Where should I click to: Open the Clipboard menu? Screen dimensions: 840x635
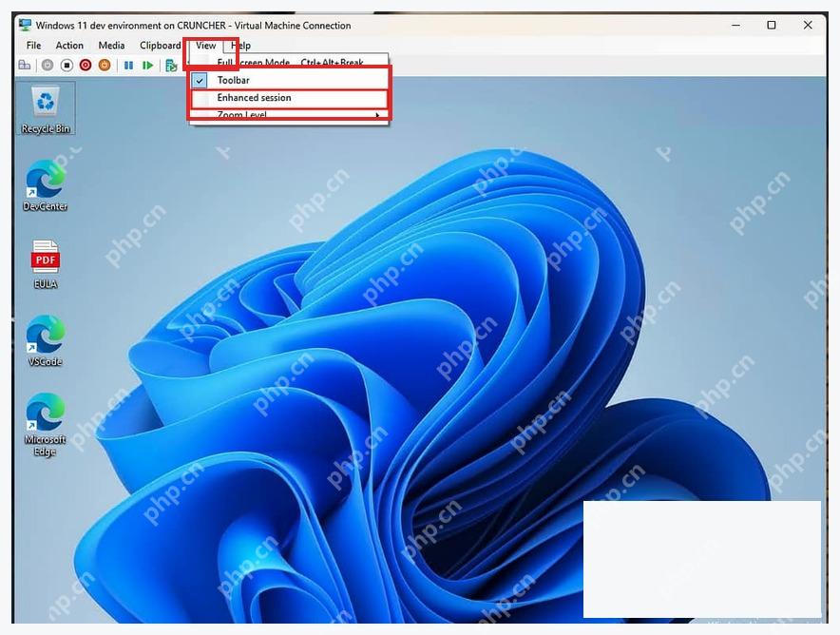tap(161, 46)
